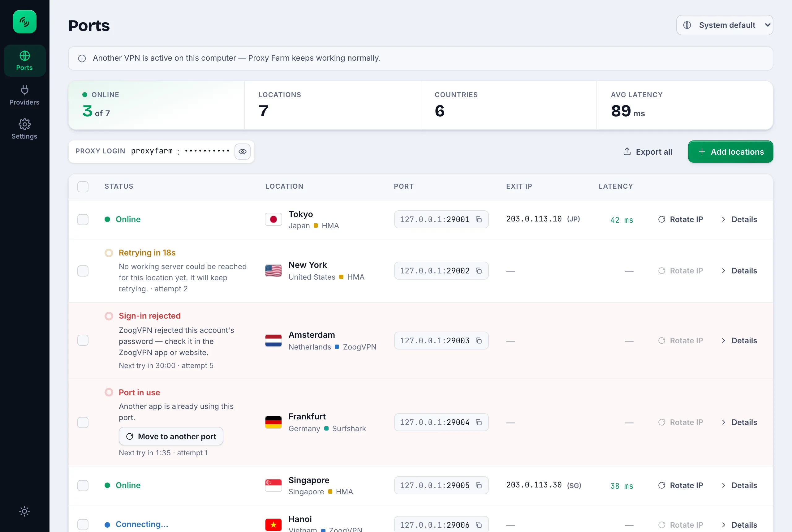Viewport: 792px width, 532px height.
Task: Copy the Amsterdam port 29003 address
Action: [x=479, y=341]
